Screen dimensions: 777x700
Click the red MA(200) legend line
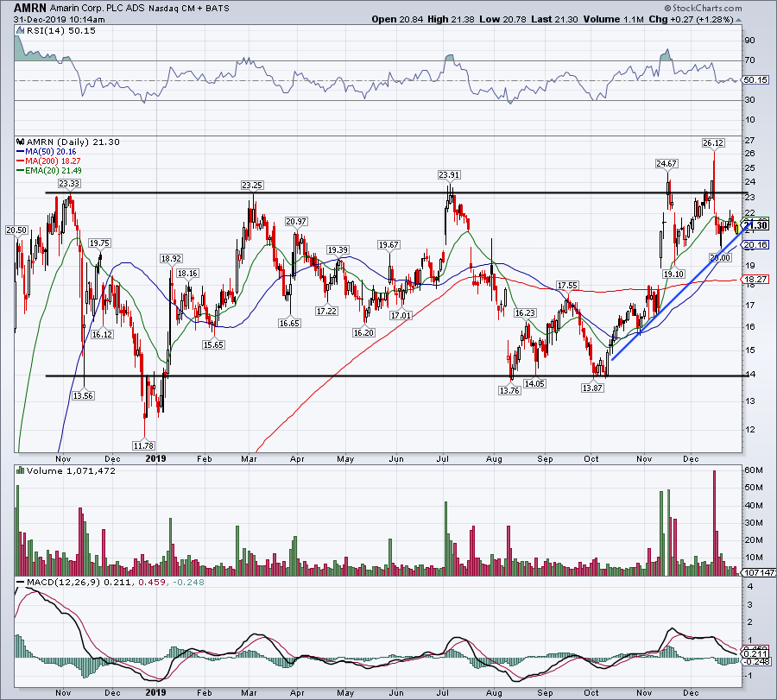[21, 161]
